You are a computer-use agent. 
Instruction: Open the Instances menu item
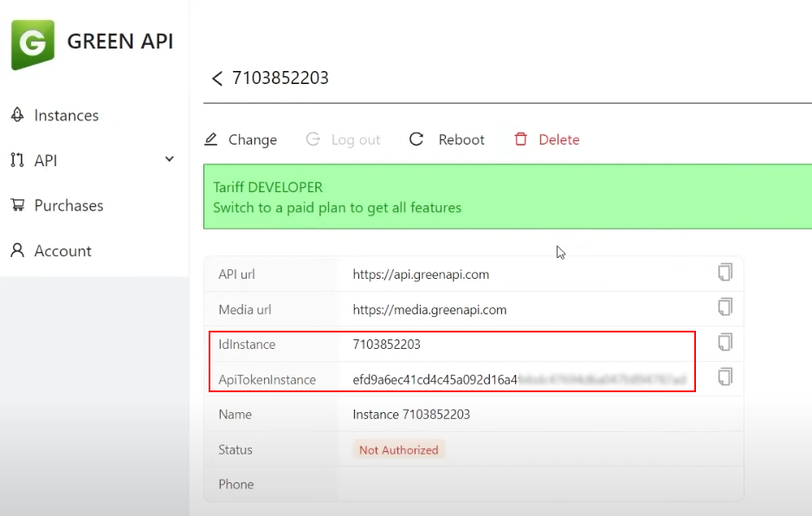tap(67, 115)
